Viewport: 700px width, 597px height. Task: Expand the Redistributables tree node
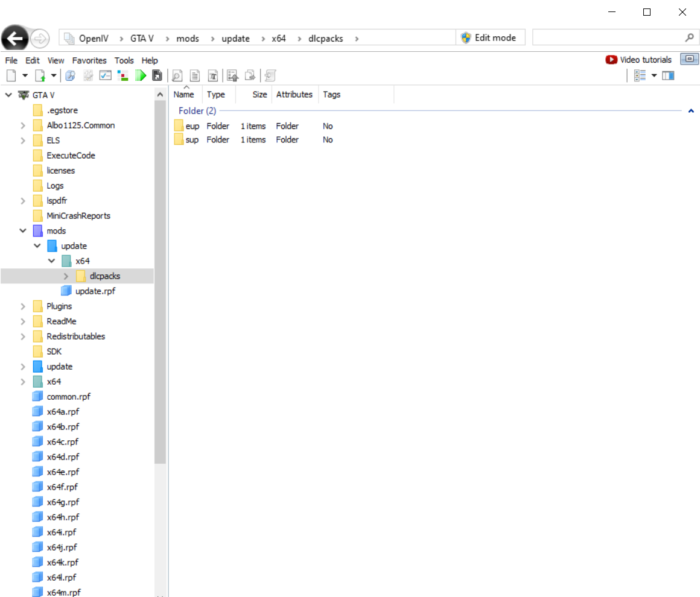click(x=23, y=336)
